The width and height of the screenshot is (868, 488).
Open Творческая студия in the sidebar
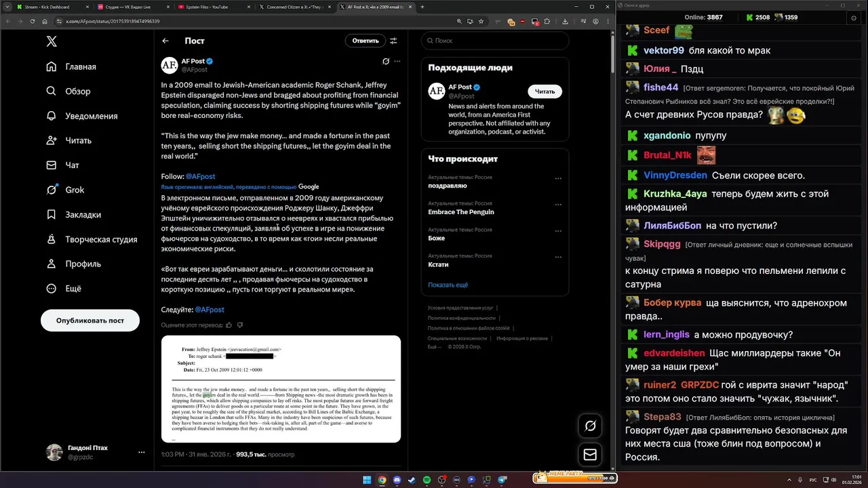click(x=92, y=239)
